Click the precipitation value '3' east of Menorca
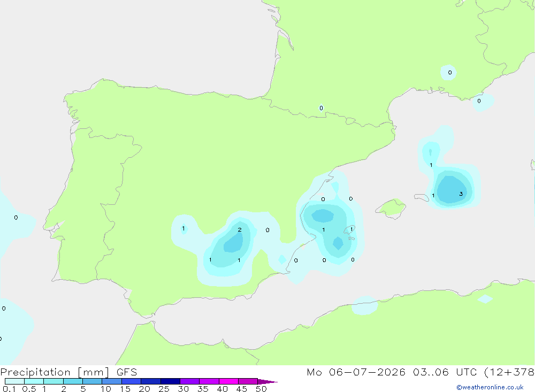 (x=461, y=194)
